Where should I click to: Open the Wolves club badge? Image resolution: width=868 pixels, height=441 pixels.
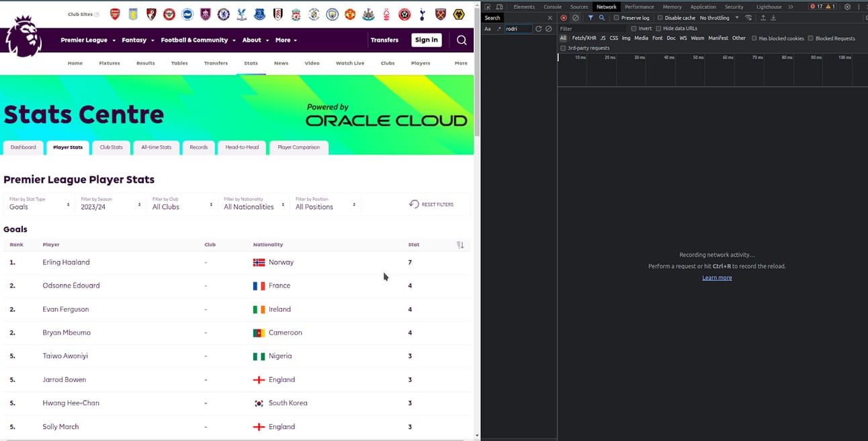tap(459, 14)
